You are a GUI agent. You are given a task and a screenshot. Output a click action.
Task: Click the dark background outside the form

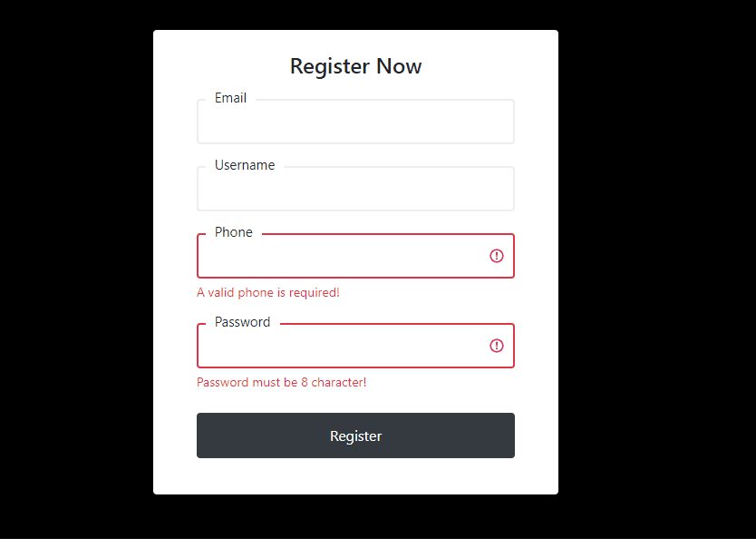point(73,272)
